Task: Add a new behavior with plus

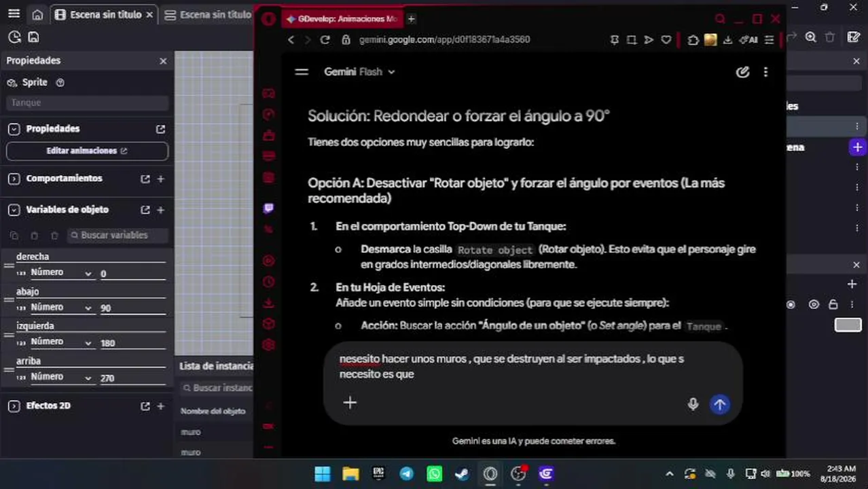Action: tap(161, 179)
